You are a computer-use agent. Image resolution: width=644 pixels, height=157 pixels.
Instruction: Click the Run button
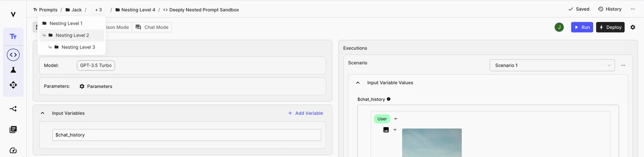point(582,27)
